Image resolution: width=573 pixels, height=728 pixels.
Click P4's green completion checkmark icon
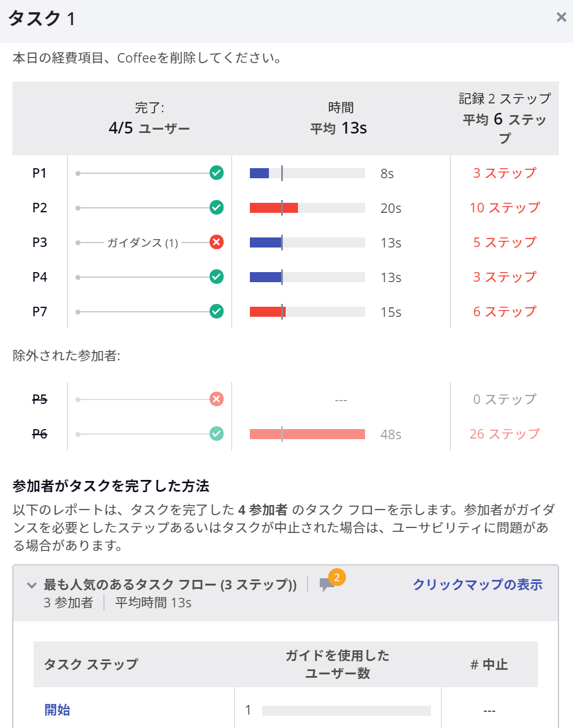coord(216,277)
